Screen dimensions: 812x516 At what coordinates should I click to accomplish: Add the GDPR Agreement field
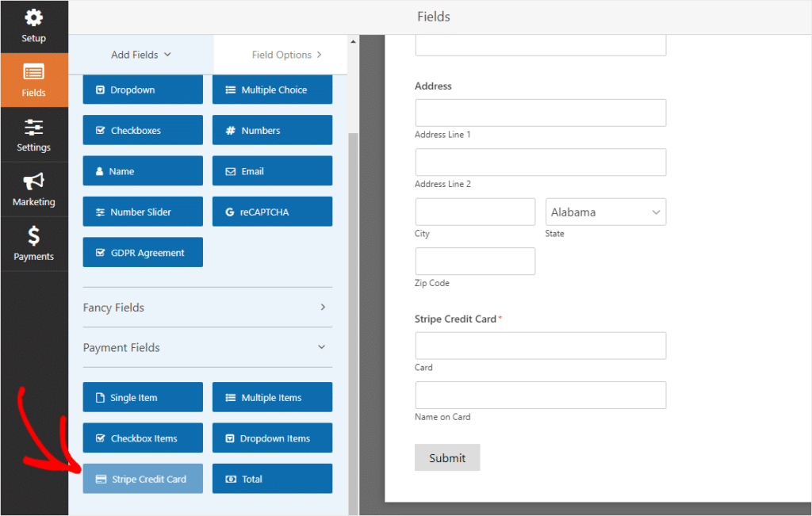click(x=142, y=251)
